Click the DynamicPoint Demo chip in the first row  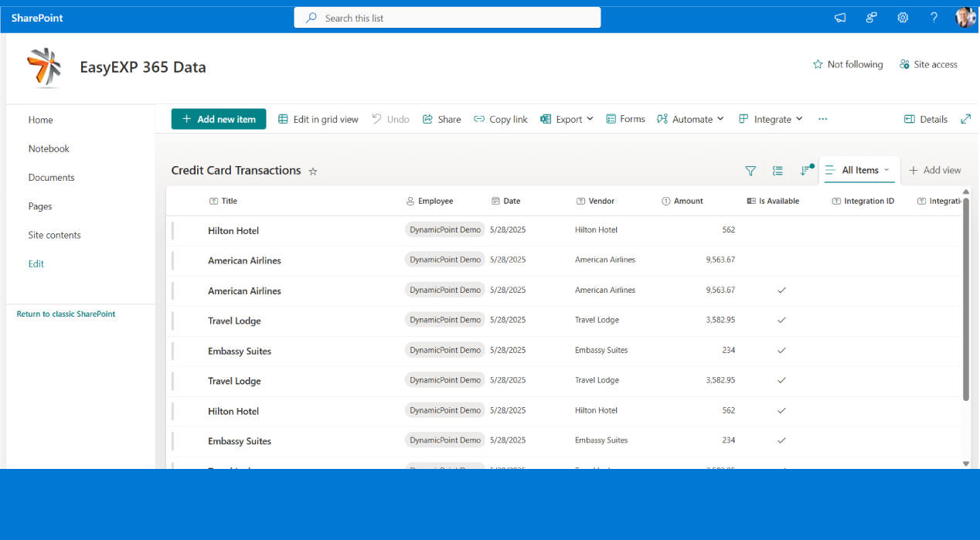tap(445, 229)
